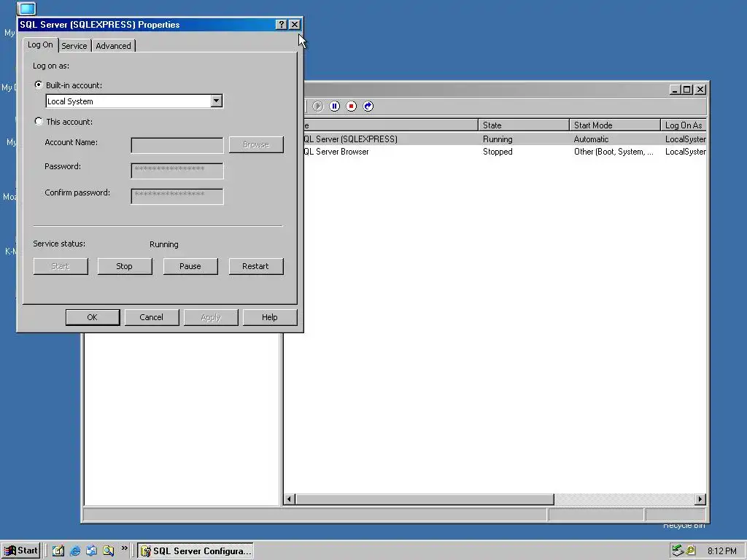
Task: Click the yellow key tray icon
Action: tap(691, 551)
